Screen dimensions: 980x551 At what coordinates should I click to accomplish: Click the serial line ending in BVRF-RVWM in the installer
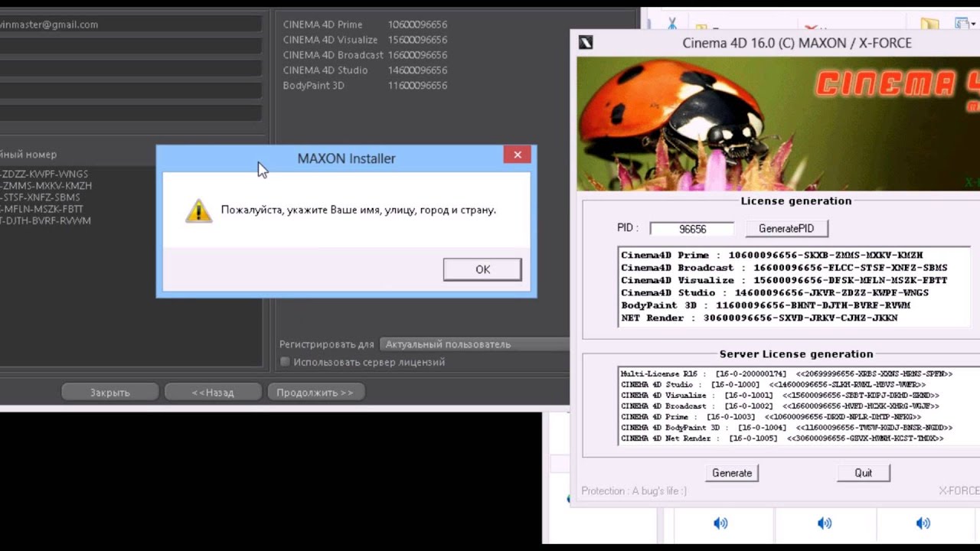(x=46, y=221)
